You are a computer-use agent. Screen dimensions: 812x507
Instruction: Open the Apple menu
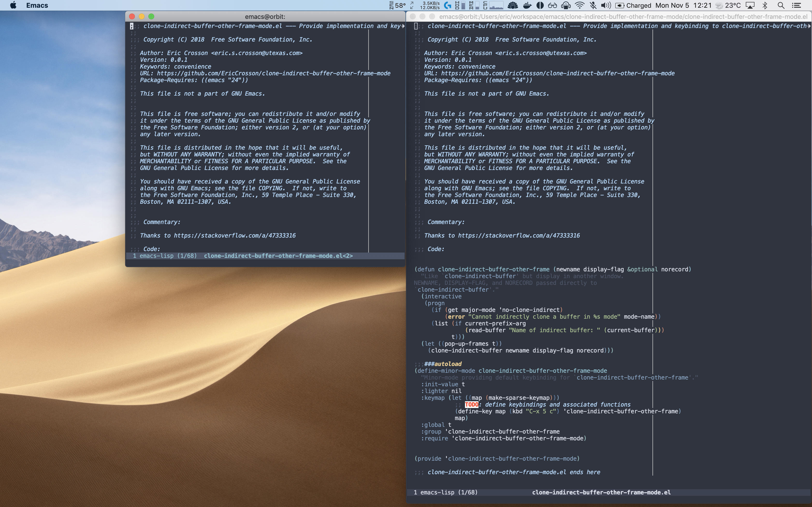[x=13, y=5]
